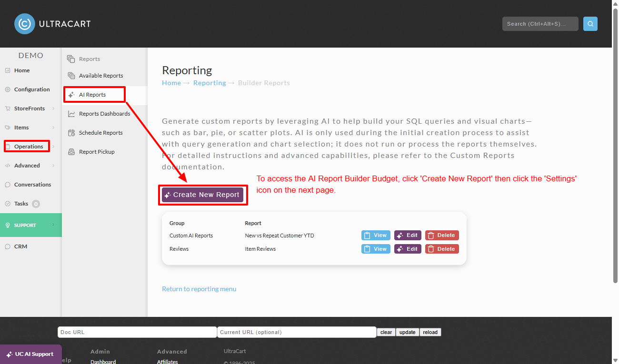Open the UC AI Support button

[x=31, y=354]
